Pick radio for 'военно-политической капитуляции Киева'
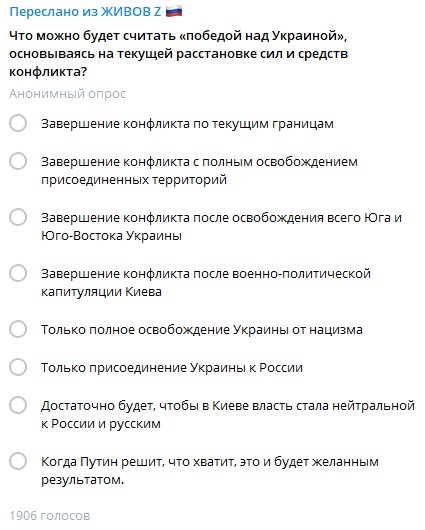 [18, 273]
